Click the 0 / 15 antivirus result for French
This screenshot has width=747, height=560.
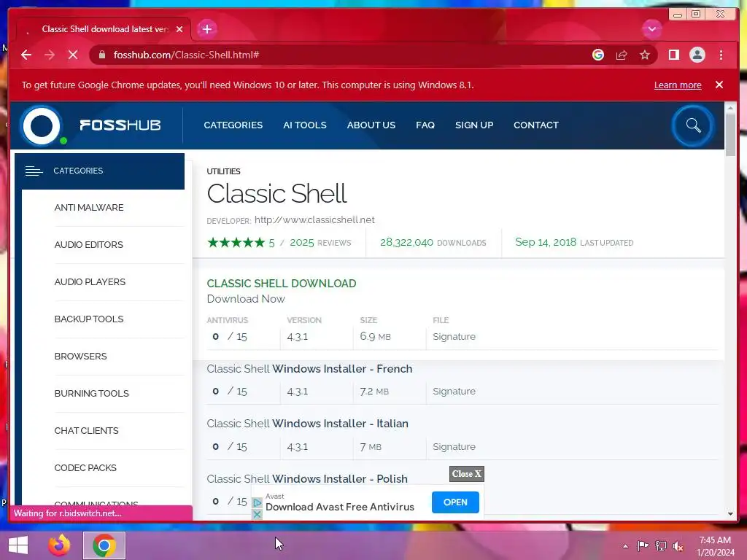[x=230, y=391]
